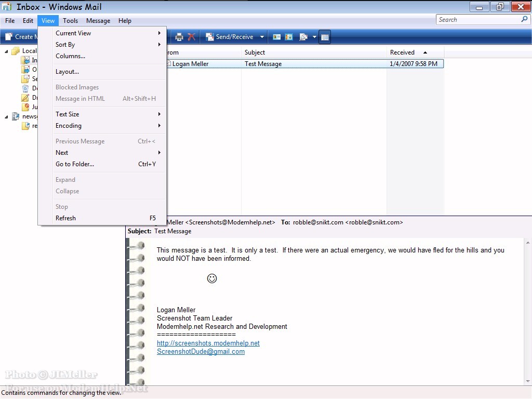The image size is (532, 399).
Task: Click the Local Folders stacked folder icon
Action: pyautogui.click(x=16, y=51)
